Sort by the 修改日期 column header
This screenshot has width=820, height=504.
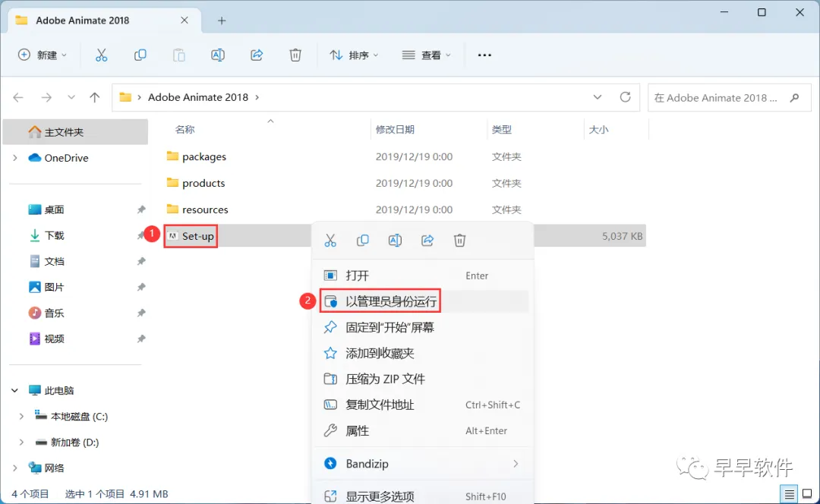coord(395,129)
